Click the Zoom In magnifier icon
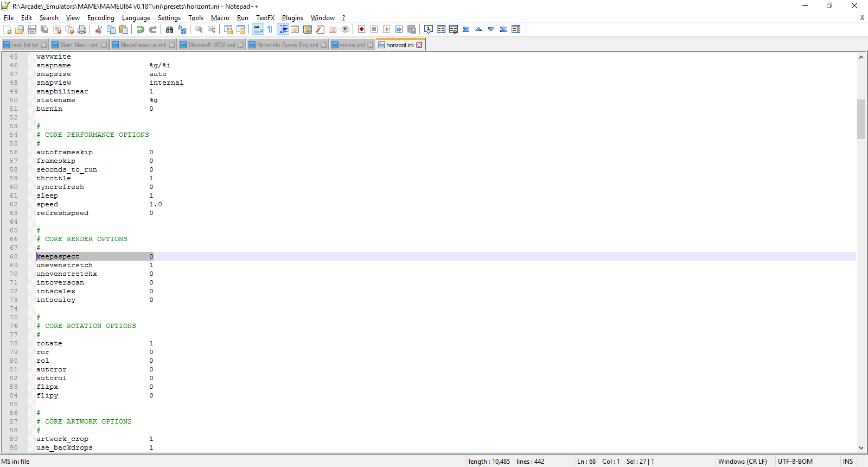The image size is (868, 467). pyautogui.click(x=199, y=29)
